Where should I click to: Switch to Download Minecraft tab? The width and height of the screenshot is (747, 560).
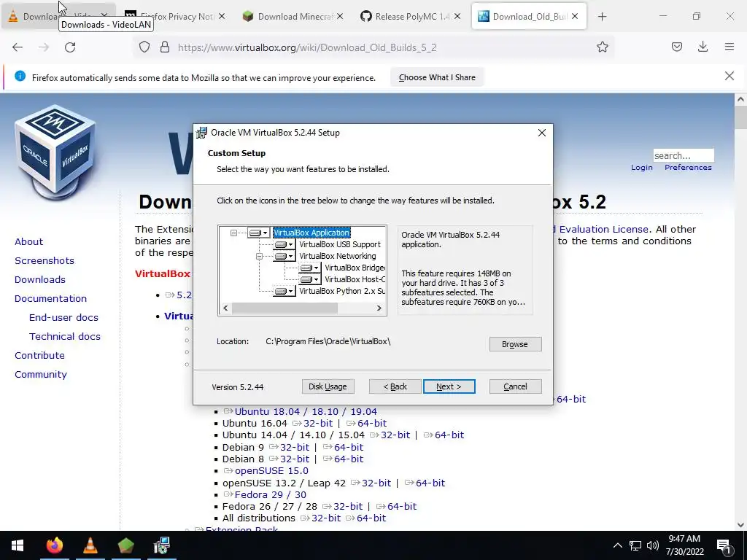293,16
